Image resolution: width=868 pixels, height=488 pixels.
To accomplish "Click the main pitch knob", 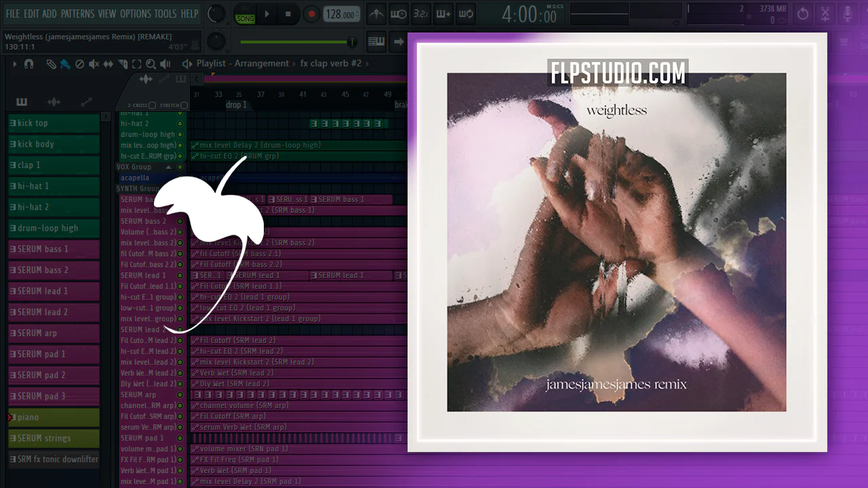I will pyautogui.click(x=216, y=41).
